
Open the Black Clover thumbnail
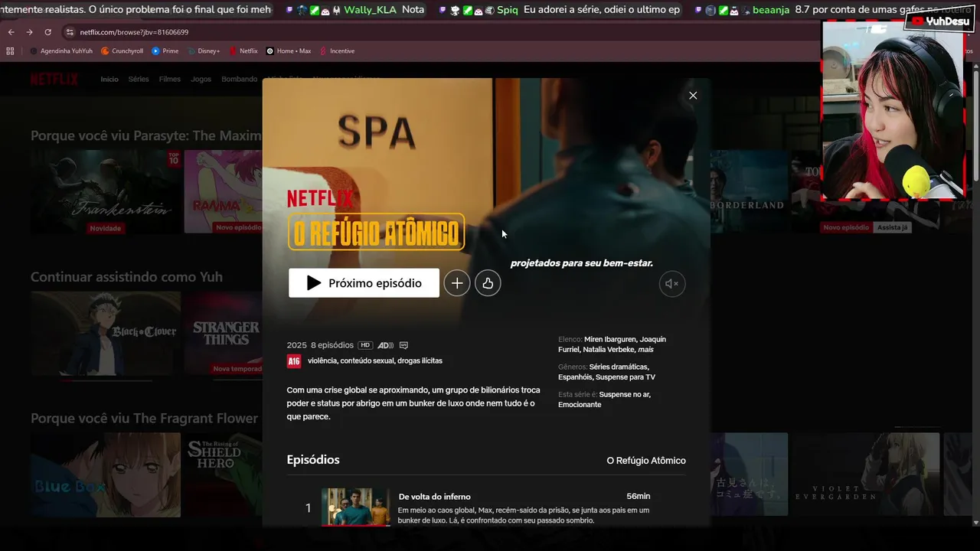106,333
